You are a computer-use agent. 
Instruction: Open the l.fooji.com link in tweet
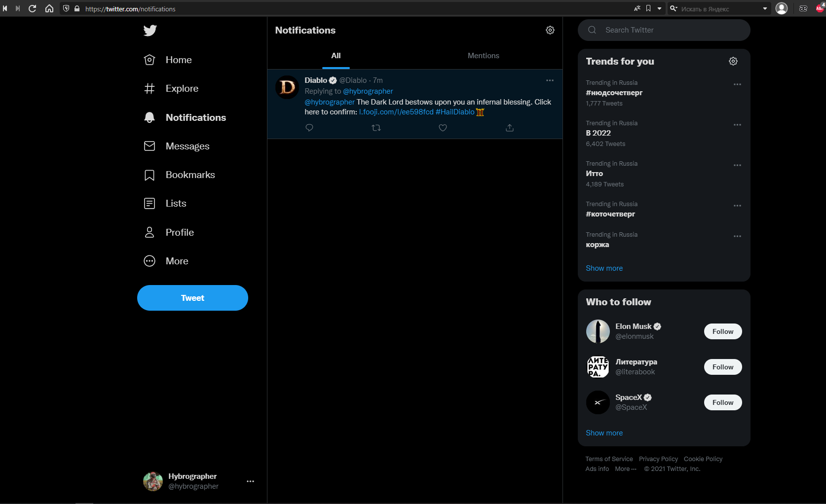(396, 112)
